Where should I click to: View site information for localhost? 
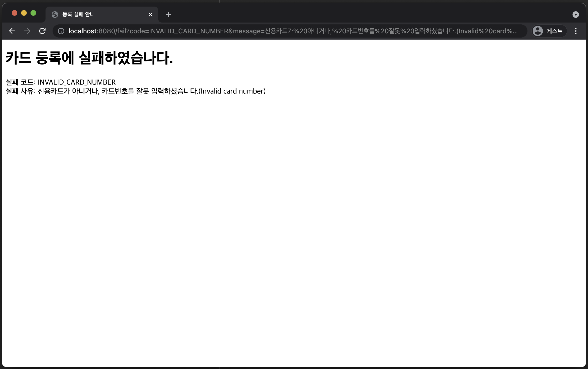coord(61,31)
